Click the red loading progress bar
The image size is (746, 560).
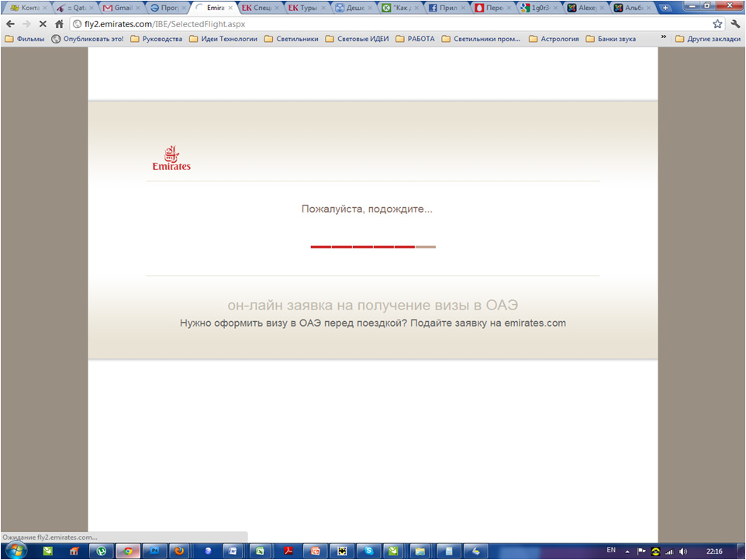[373, 247]
